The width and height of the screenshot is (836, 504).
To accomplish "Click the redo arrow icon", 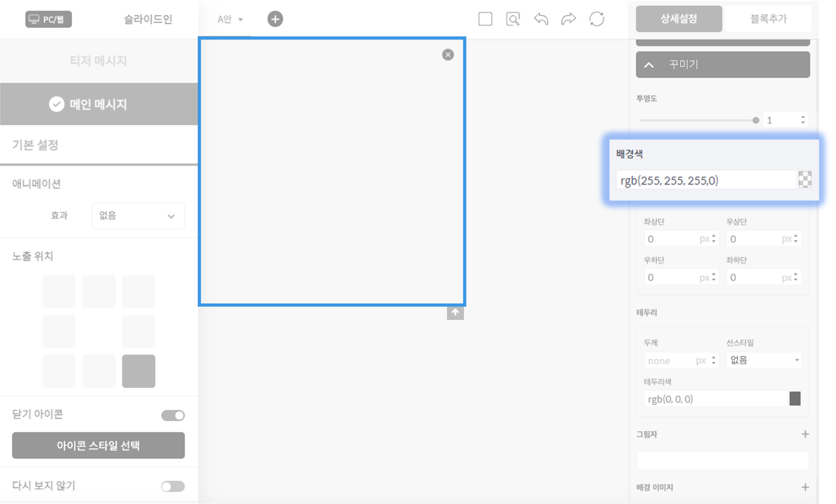I will click(x=568, y=19).
